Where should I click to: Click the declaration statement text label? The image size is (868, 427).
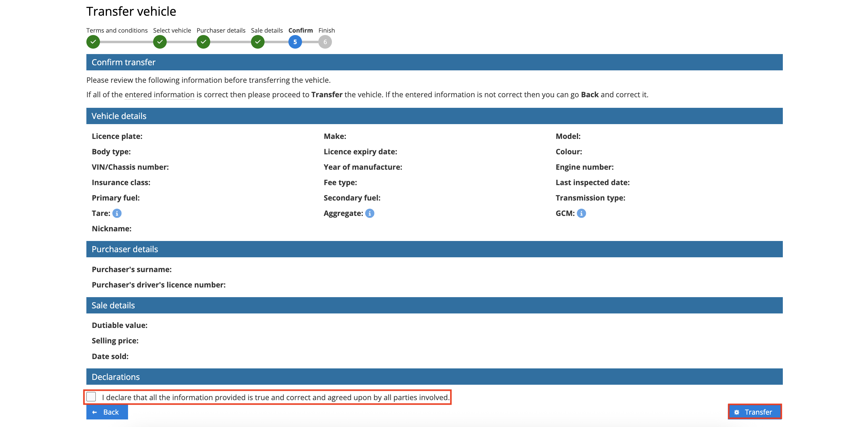275,397
